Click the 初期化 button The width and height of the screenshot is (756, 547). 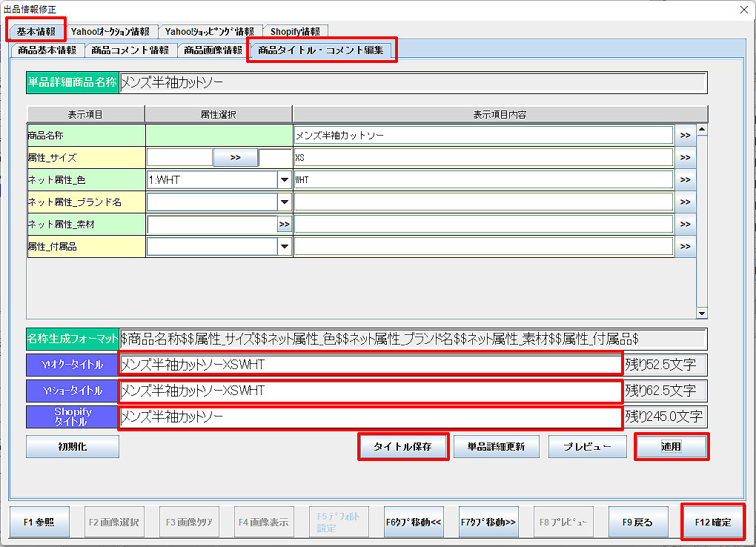click(72, 446)
